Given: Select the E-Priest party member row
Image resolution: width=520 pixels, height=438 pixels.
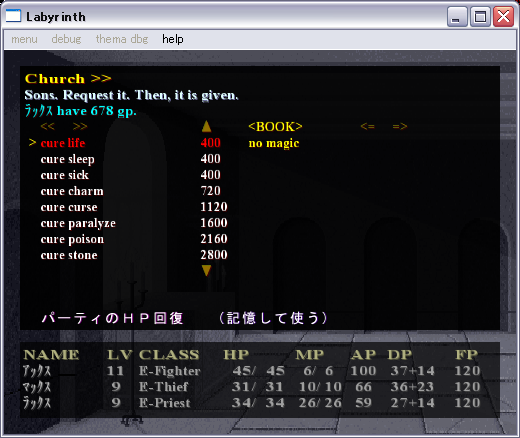Looking at the screenshot, I should coord(252,403).
